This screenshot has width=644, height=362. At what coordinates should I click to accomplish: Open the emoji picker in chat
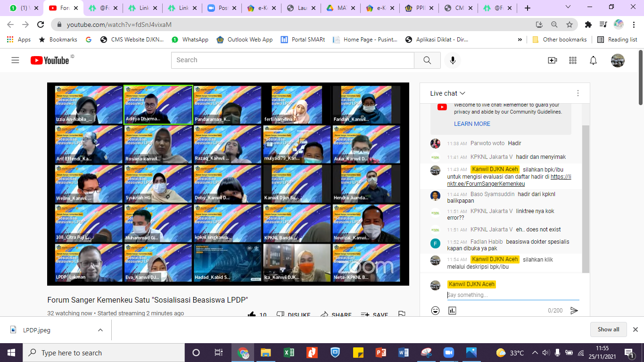pyautogui.click(x=435, y=311)
